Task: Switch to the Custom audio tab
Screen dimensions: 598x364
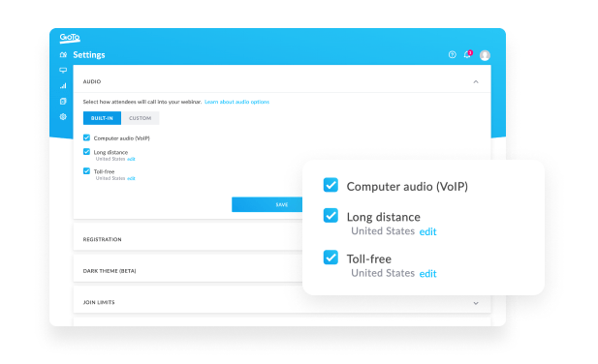Action: coord(140,118)
